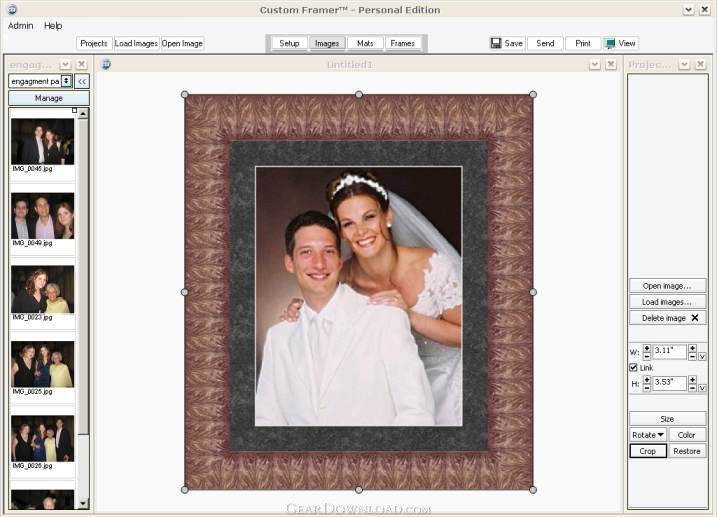Click the View monitor icon

610,43
